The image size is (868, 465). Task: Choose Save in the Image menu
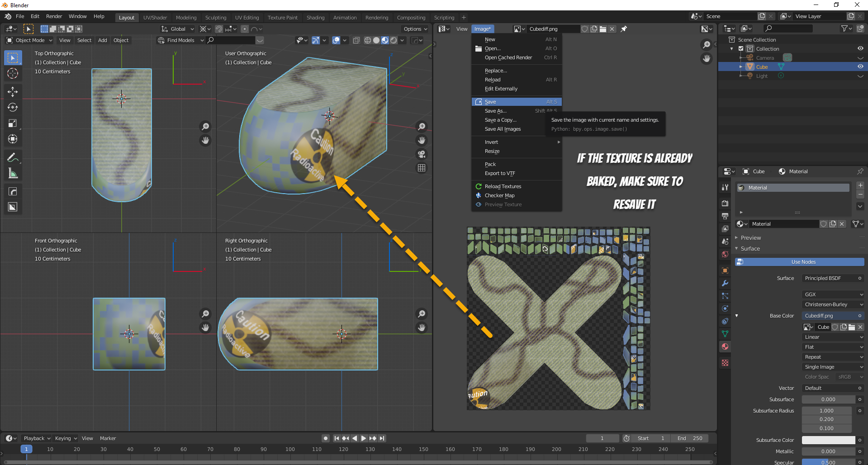[x=517, y=102]
